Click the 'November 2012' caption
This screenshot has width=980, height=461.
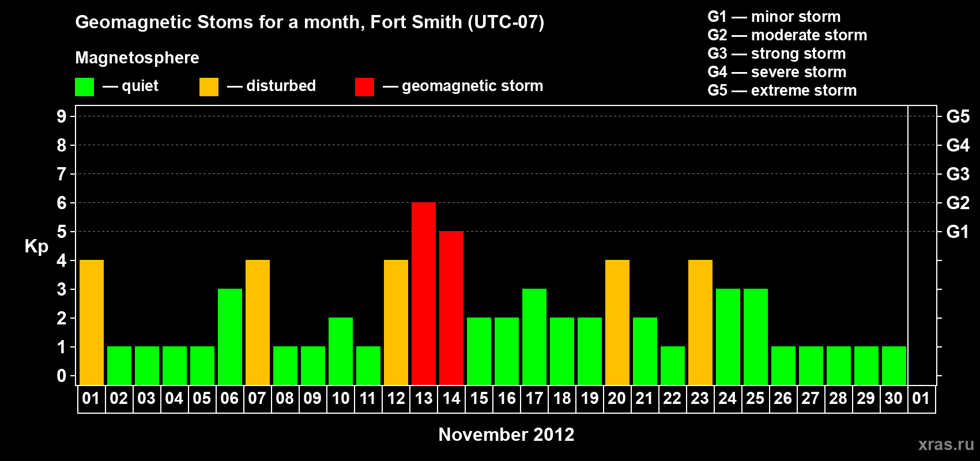pyautogui.click(x=506, y=434)
